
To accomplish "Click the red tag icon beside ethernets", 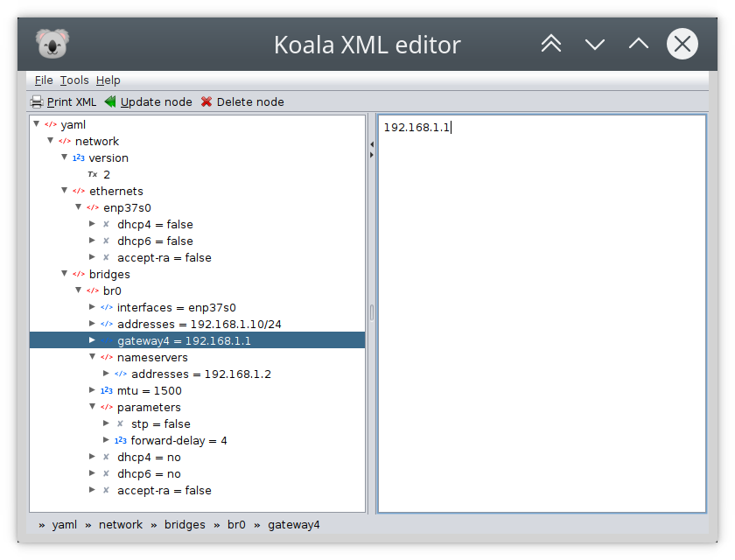I will (79, 192).
